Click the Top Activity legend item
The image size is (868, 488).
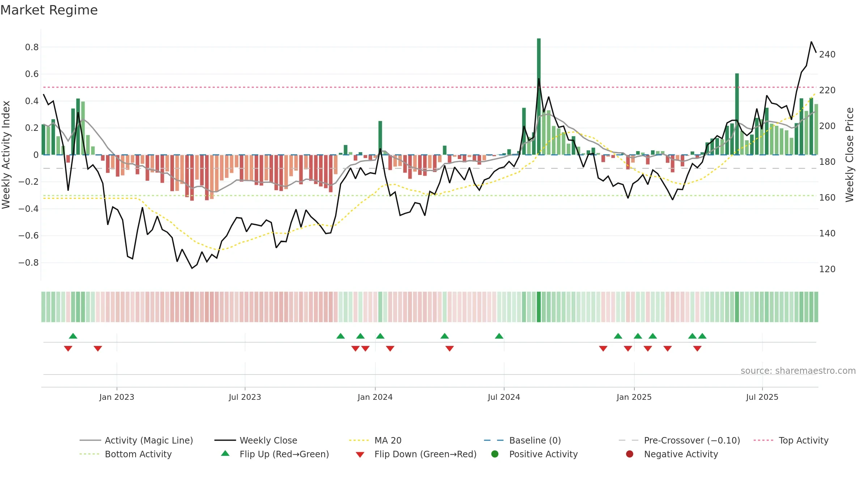coord(791,440)
